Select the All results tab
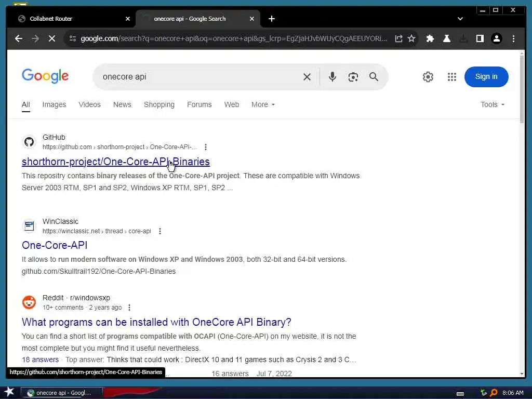This screenshot has width=532, height=399. click(26, 105)
